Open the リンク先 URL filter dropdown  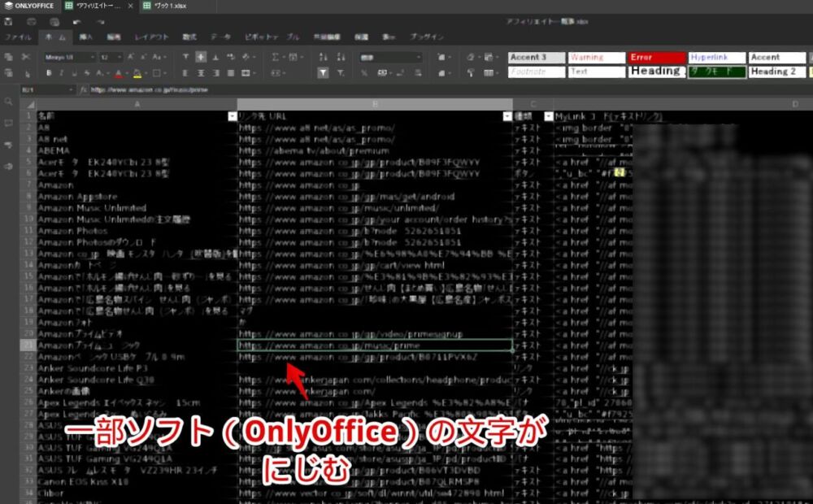click(x=507, y=117)
